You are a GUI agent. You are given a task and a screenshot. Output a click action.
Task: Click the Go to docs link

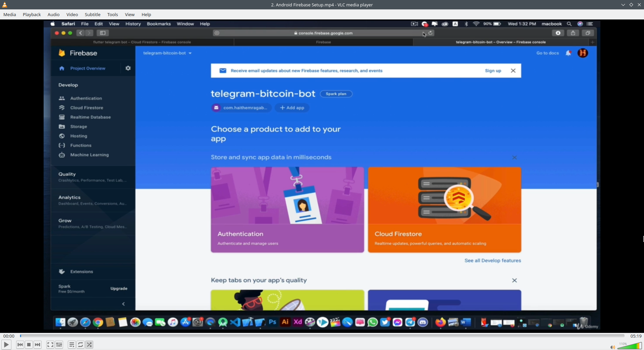point(547,53)
